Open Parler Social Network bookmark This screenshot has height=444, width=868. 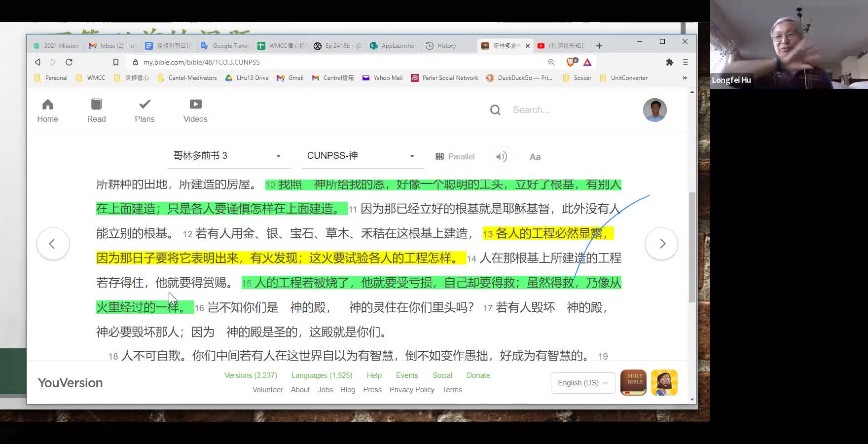(x=444, y=78)
